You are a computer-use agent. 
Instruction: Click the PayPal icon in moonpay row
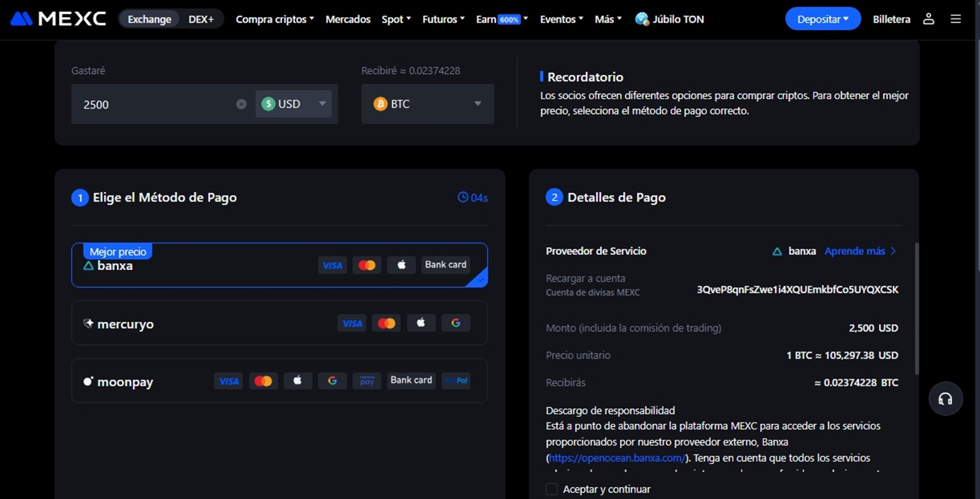pyautogui.click(x=456, y=381)
